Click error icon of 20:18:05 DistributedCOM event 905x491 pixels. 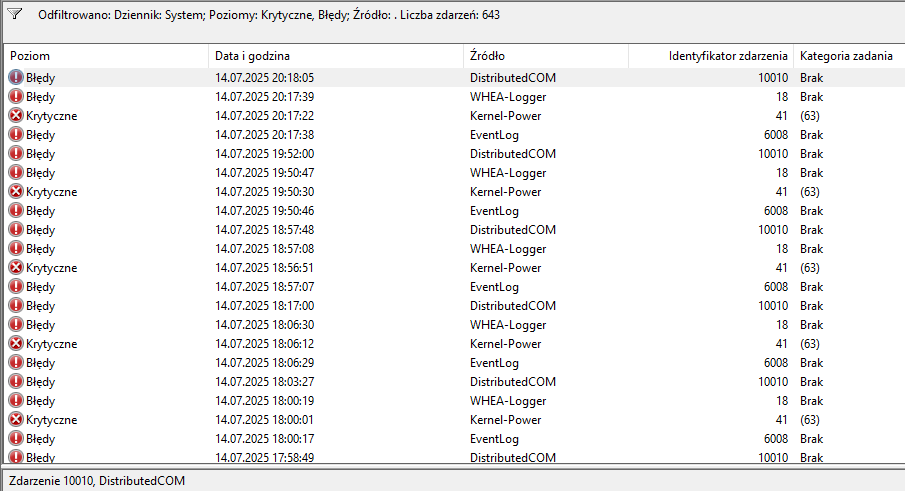click(16, 77)
